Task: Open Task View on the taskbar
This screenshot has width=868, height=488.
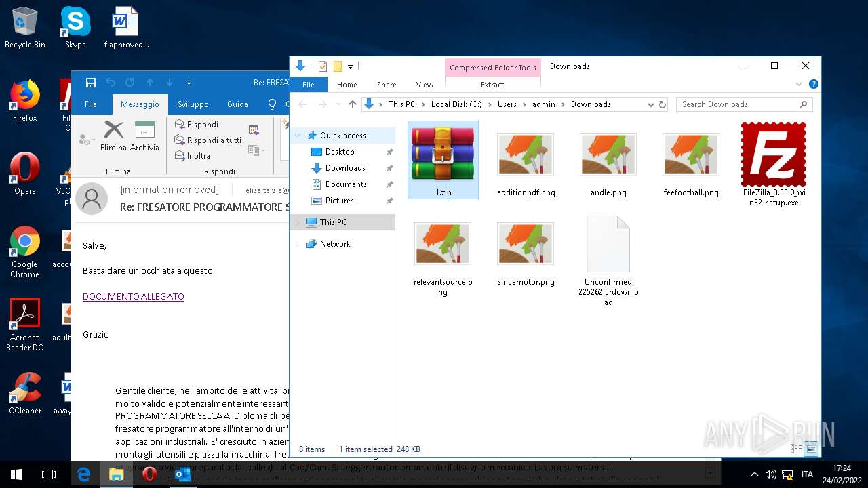Action: pos(49,474)
